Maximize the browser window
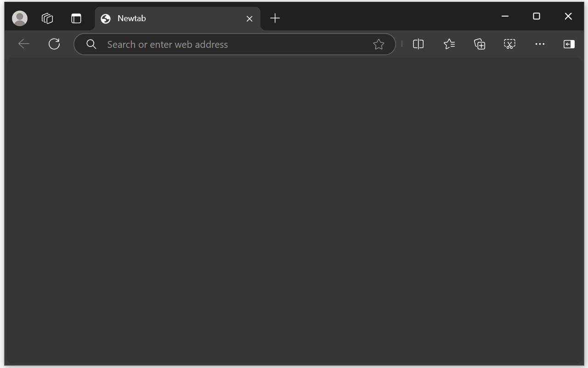 (x=537, y=16)
